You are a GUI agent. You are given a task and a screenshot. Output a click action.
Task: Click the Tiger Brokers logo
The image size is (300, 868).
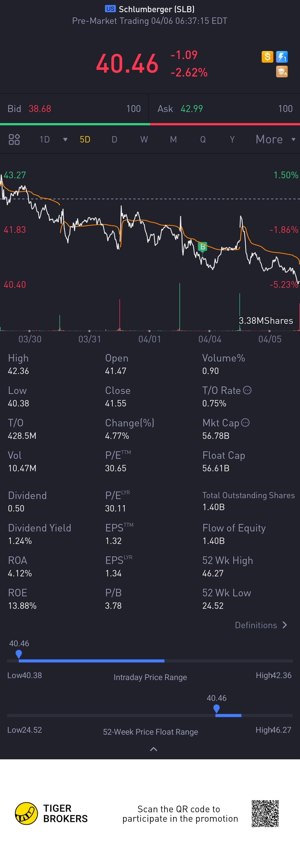coord(26,813)
